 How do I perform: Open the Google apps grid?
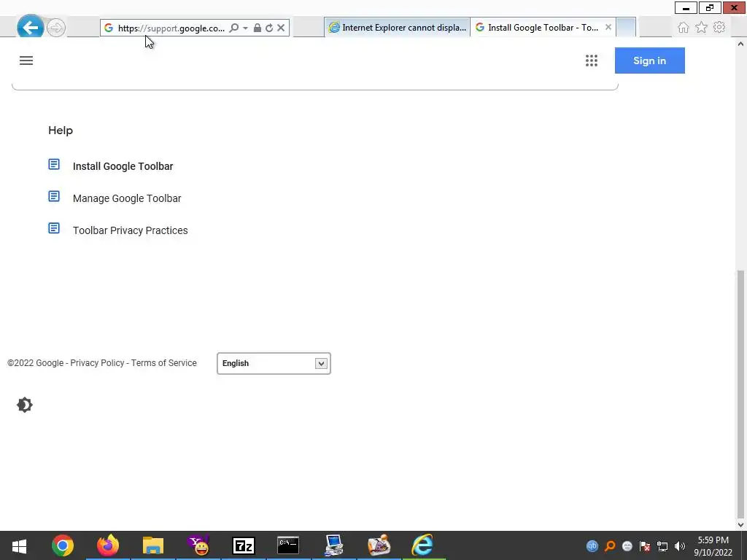click(x=591, y=61)
